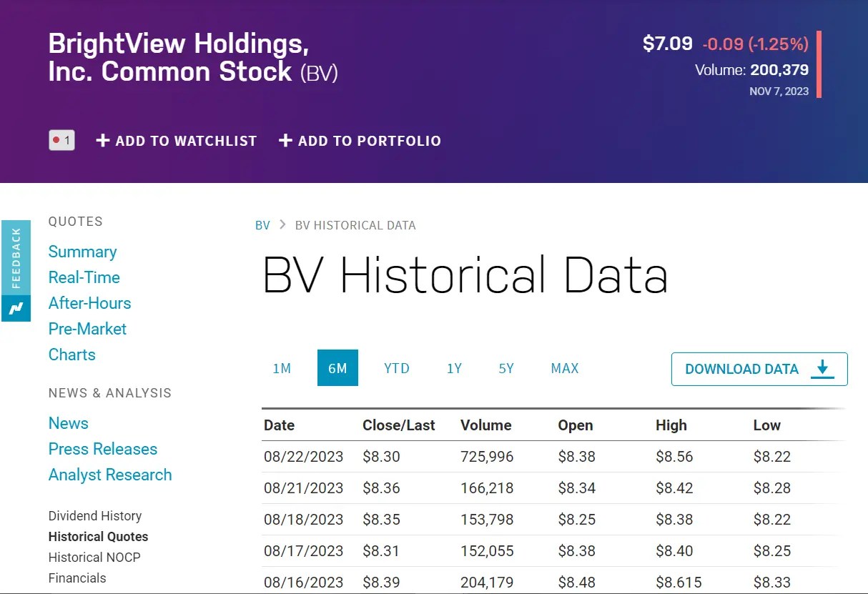The image size is (868, 594).
Task: Click the download arrow icon on DOWNLOAD DATA
Action: (822, 369)
